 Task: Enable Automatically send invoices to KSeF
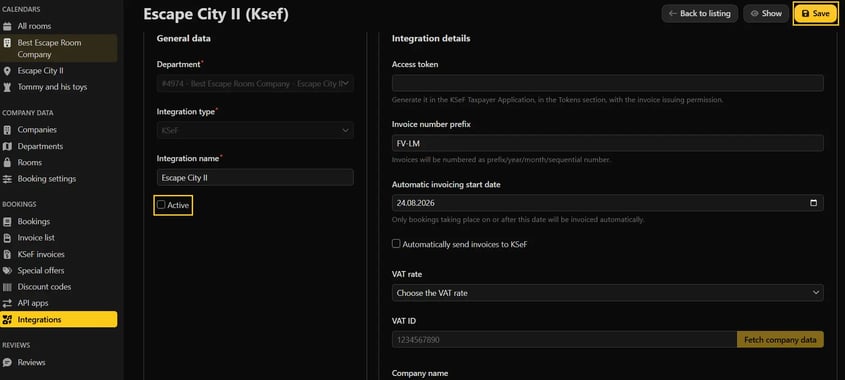pos(396,244)
